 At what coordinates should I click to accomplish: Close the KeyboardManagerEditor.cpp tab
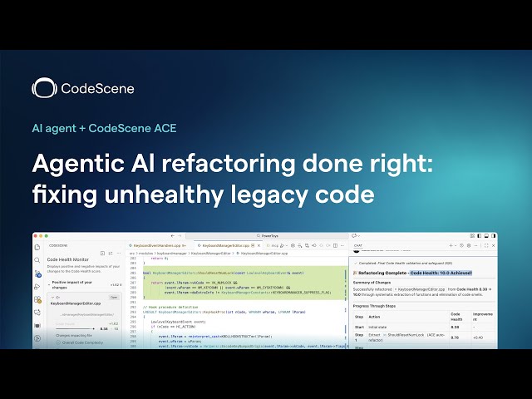[259, 245]
